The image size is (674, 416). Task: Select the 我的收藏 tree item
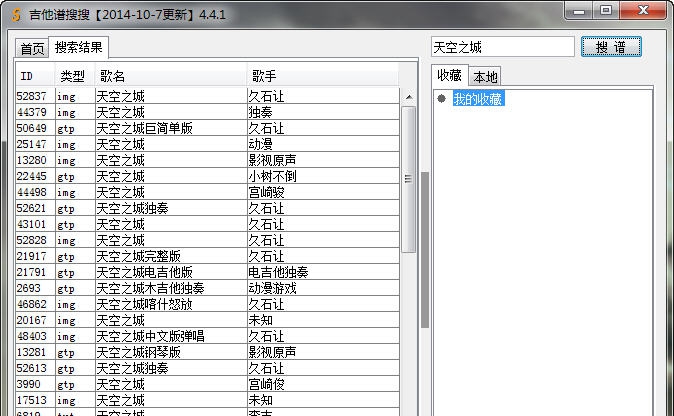(x=478, y=99)
